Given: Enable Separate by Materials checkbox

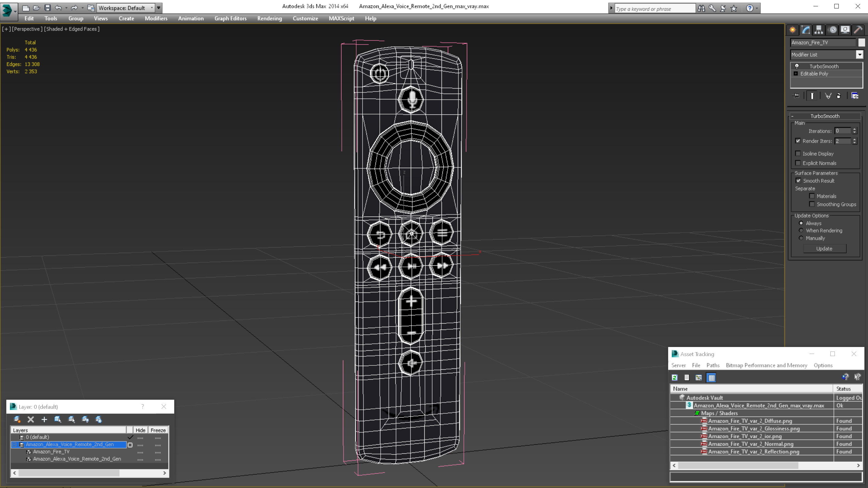Looking at the screenshot, I should 812,196.
